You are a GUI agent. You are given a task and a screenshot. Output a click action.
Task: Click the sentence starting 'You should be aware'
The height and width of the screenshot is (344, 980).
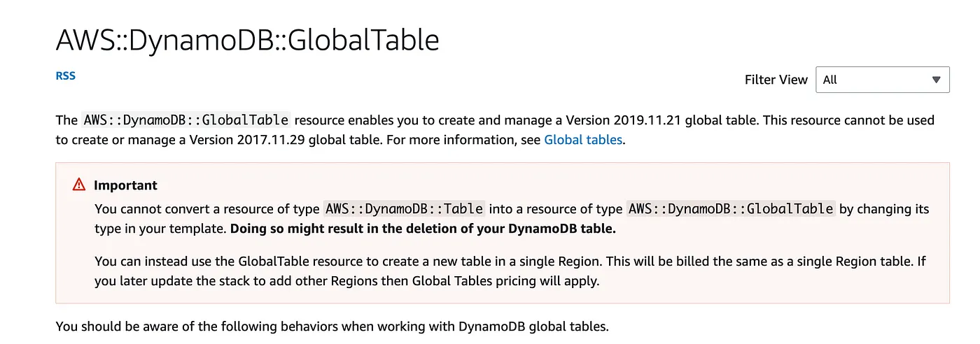coord(332,326)
